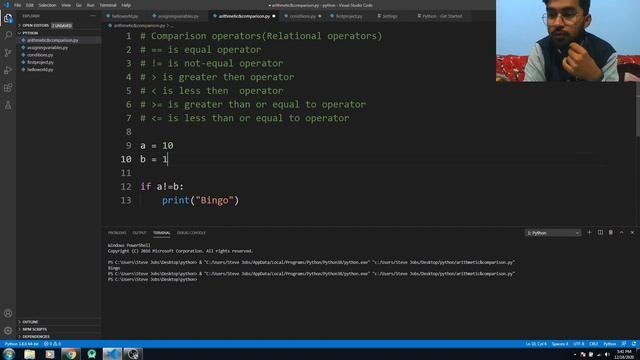
Task: Click CRLF line ending in status bar
Action: pos(593,344)
